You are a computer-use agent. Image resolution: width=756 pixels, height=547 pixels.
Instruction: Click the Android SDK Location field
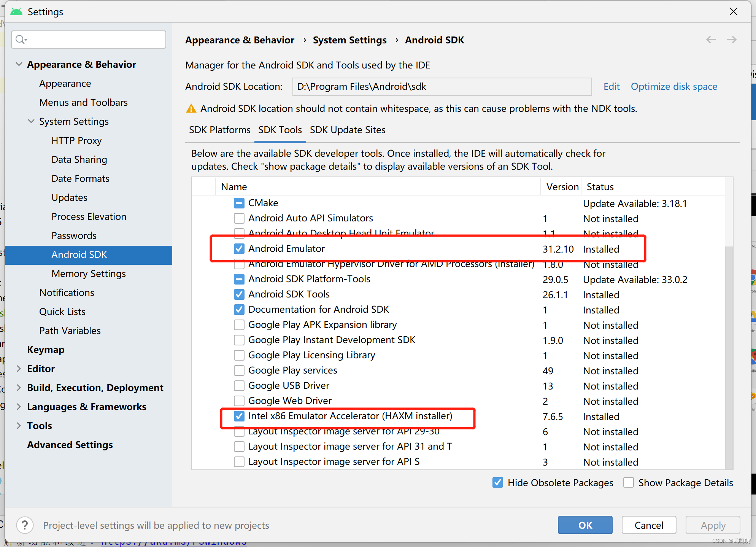[441, 87]
